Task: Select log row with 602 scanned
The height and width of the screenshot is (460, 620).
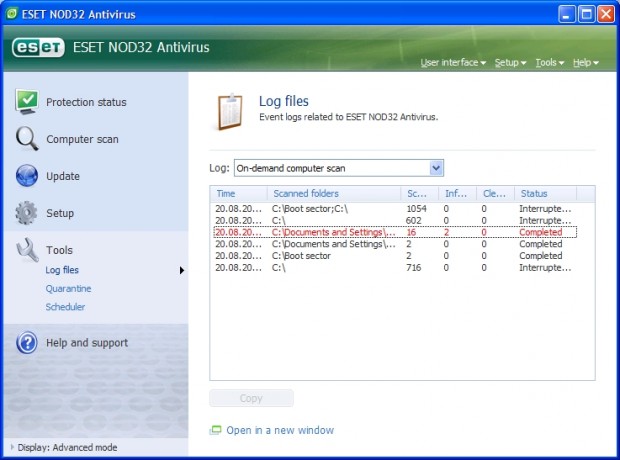Action: [x=395, y=220]
